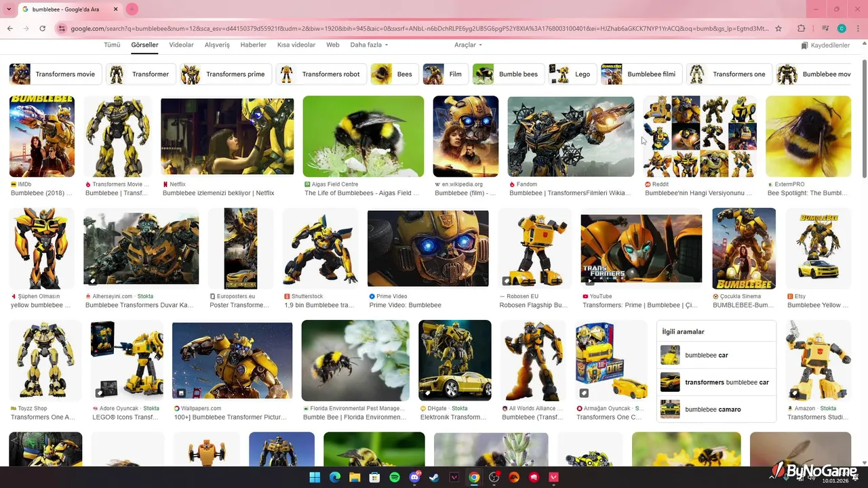
Task: Open the IMDb Bumblebee (2018) poster
Action: coord(42,136)
